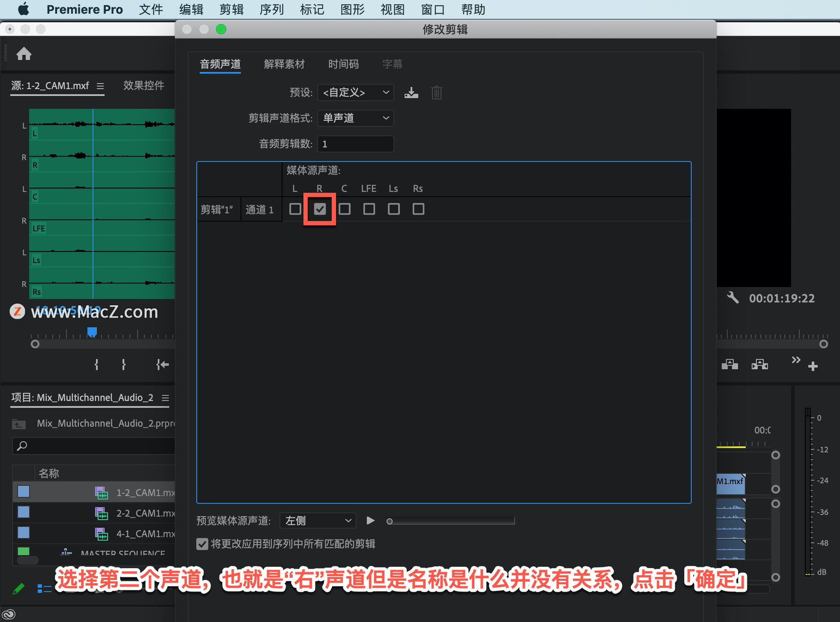840x622 pixels.
Task: Check the L source channel box
Action: tap(295, 209)
